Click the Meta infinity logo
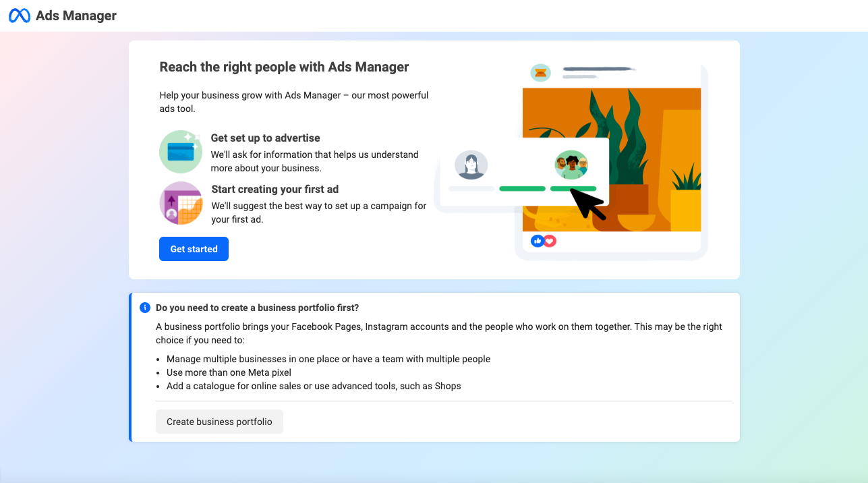 pyautogui.click(x=20, y=16)
